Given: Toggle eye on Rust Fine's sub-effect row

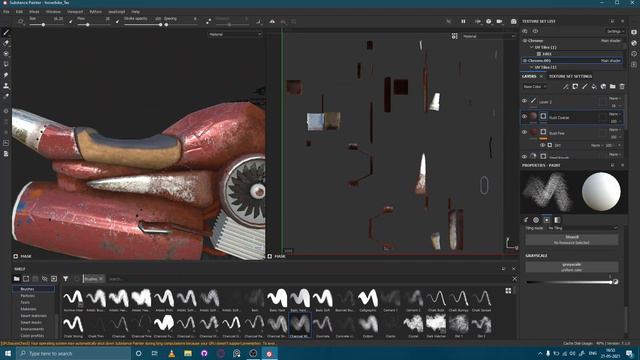Looking at the screenshot, I should click(542, 145).
